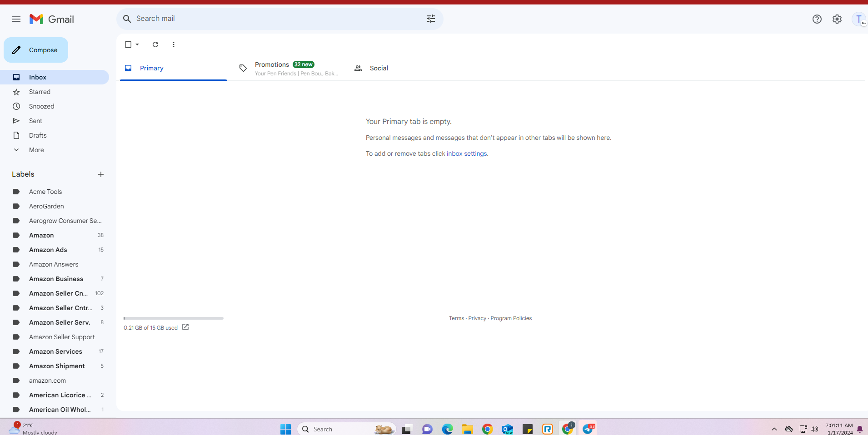Viewport: 868px width, 435px height.
Task: Click the magnifier icon in Search mail
Action: [x=127, y=19]
